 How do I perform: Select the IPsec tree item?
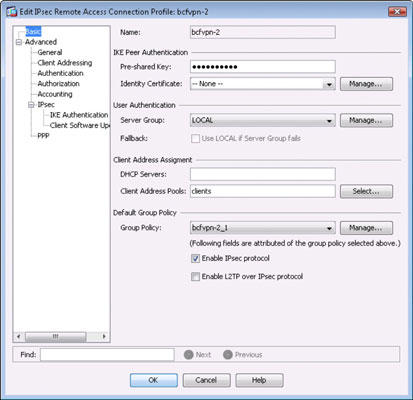pos(46,104)
